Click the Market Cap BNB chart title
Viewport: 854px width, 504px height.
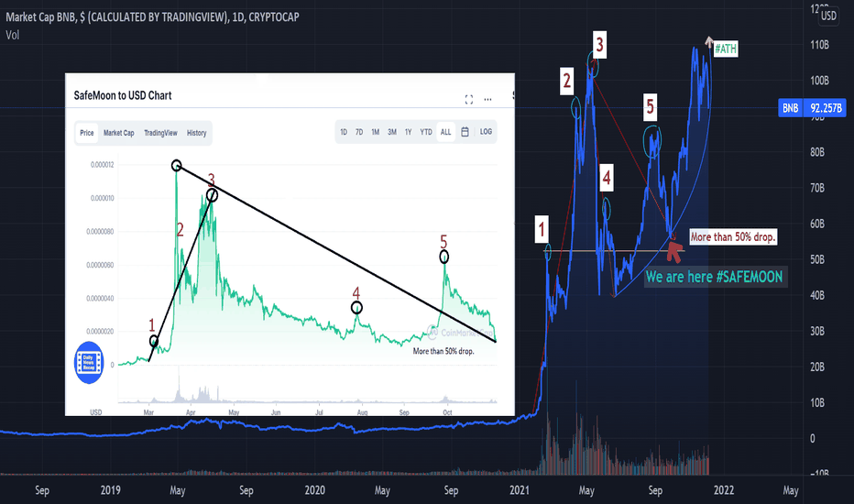pos(152,16)
